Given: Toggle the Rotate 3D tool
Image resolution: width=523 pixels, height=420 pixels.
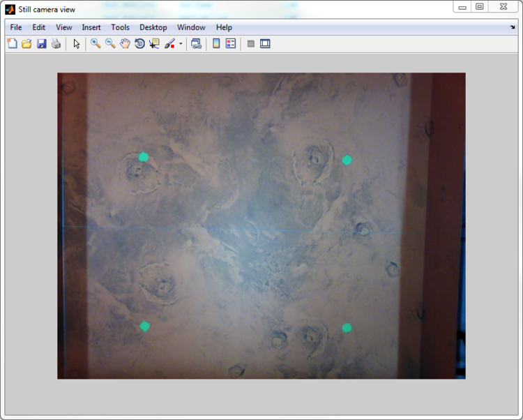Looking at the screenshot, I should pyautogui.click(x=139, y=44).
